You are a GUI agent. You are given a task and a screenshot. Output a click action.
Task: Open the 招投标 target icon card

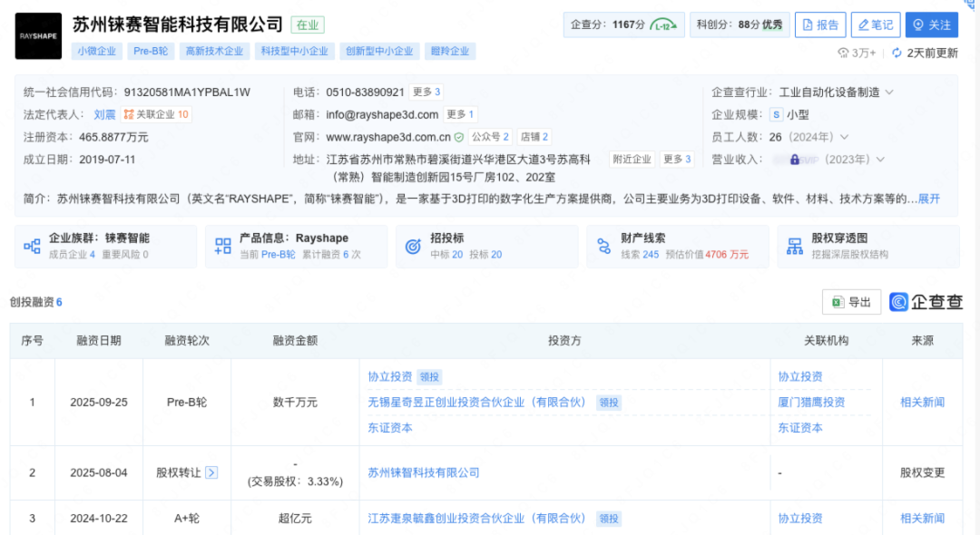414,247
